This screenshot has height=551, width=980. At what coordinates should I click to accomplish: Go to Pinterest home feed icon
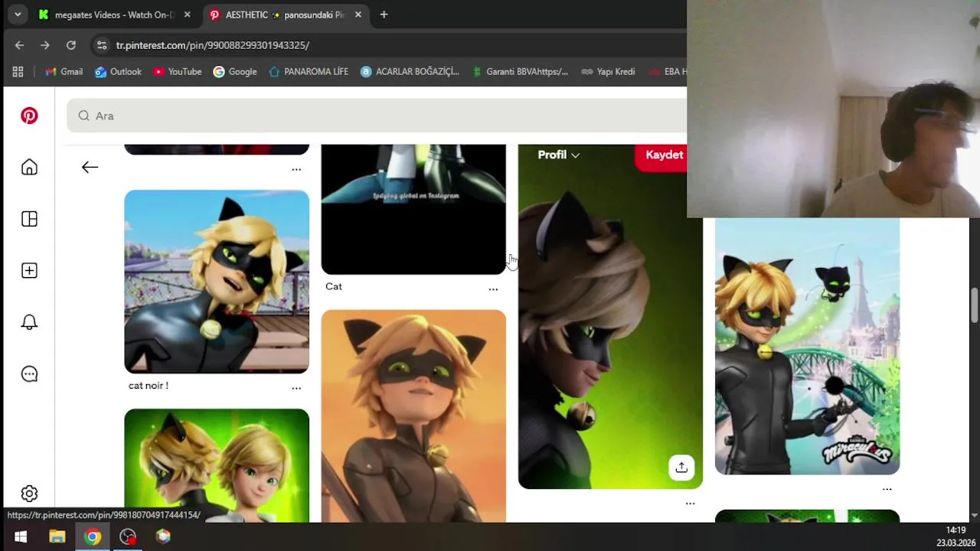click(x=29, y=168)
